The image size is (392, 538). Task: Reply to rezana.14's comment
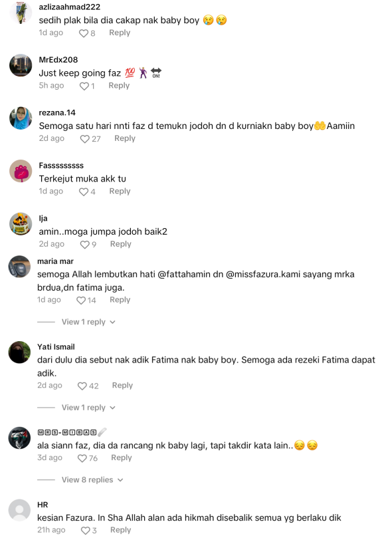[125, 138]
